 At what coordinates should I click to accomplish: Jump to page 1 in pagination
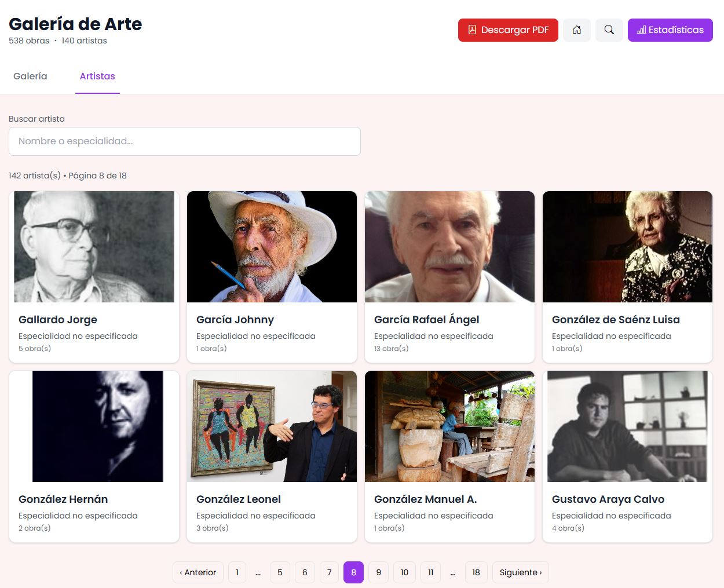tap(237, 572)
